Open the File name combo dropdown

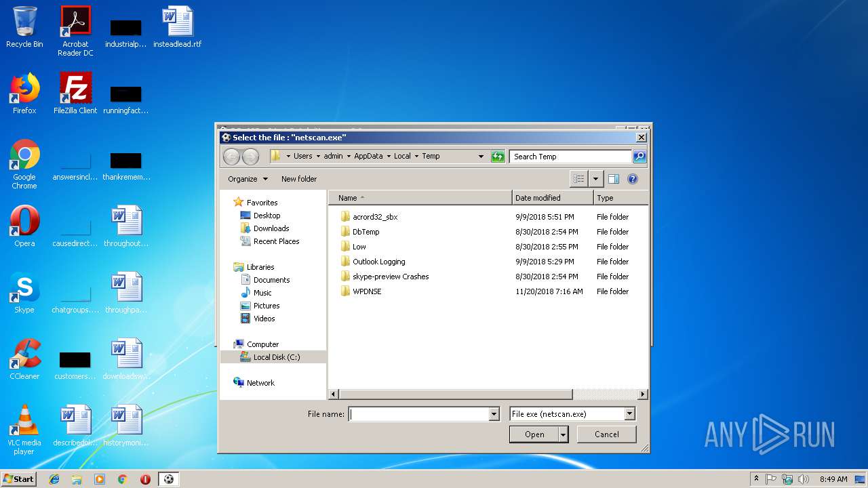coord(494,414)
